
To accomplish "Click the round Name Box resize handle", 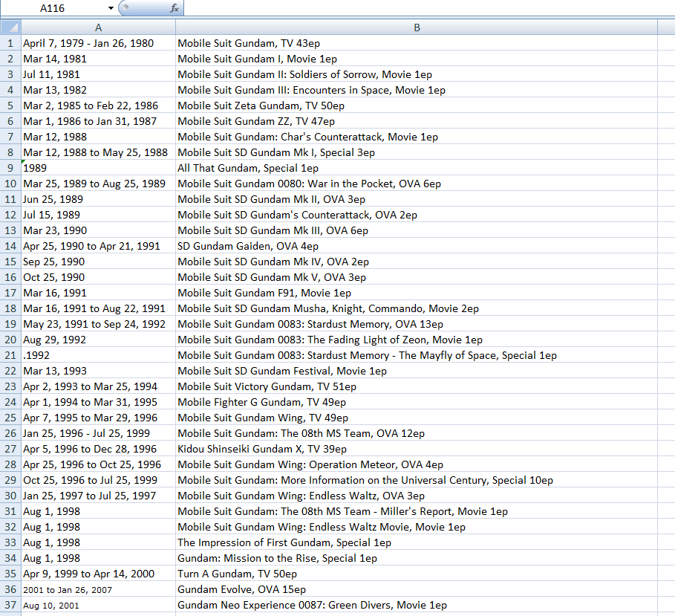I will click(x=125, y=8).
